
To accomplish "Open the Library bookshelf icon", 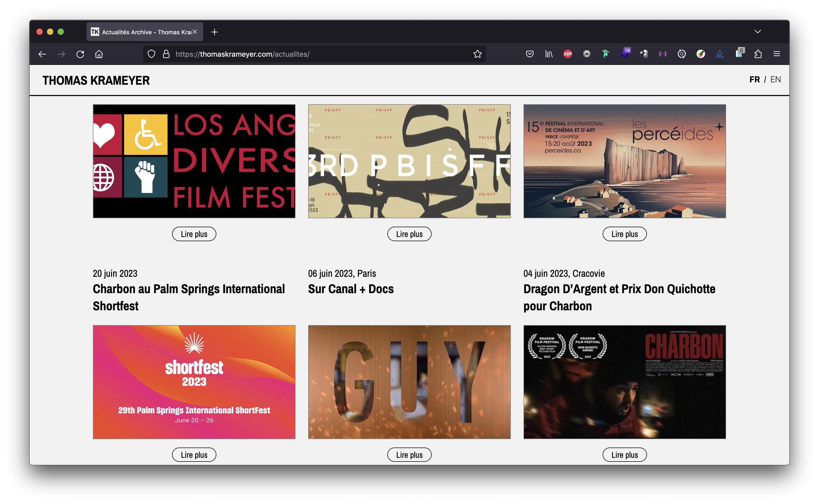I will (549, 54).
